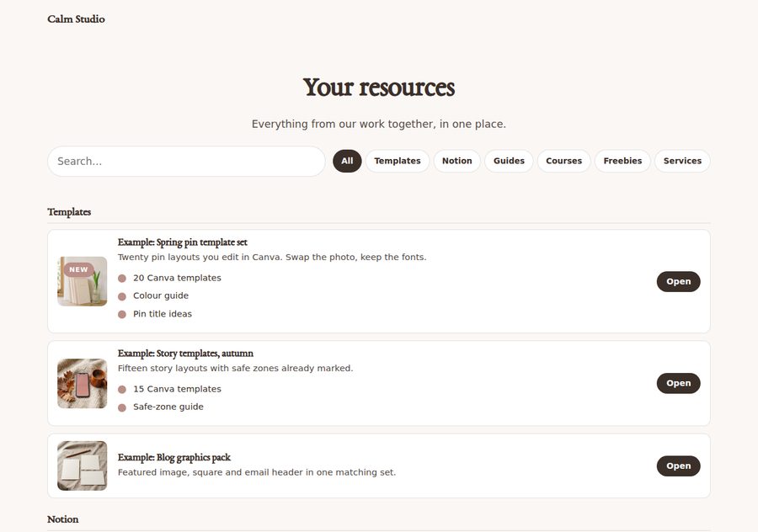This screenshot has height=532, width=758.
Task: Show only Guides resources
Action: coord(509,161)
